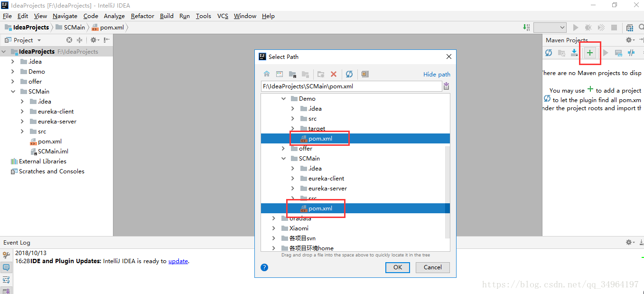Toggle offline mode in Maven Projects toolbar
Viewport: 644px width, 294px height.
pyautogui.click(x=631, y=53)
